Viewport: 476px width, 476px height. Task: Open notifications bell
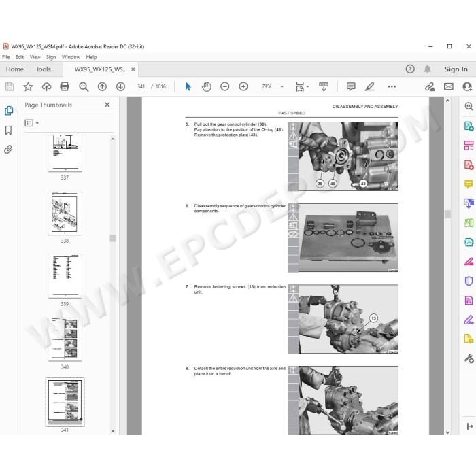[428, 69]
